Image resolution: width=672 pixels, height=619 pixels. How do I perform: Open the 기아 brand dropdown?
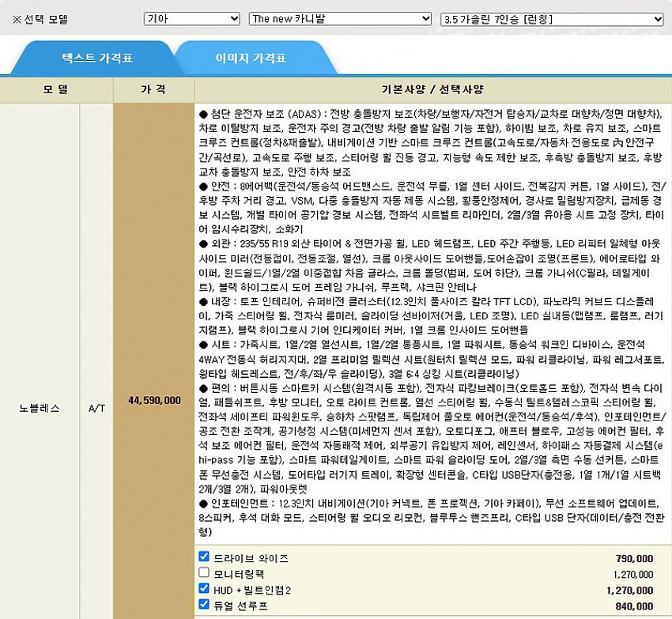coord(191,19)
